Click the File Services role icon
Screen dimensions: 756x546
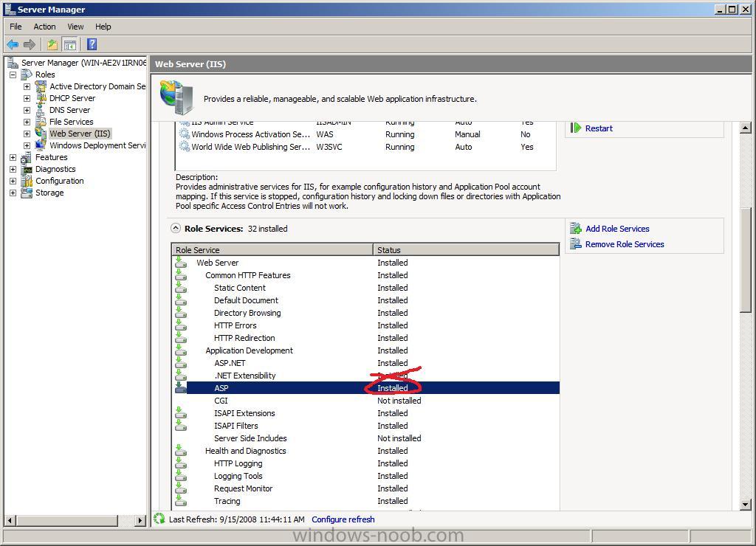pos(41,122)
